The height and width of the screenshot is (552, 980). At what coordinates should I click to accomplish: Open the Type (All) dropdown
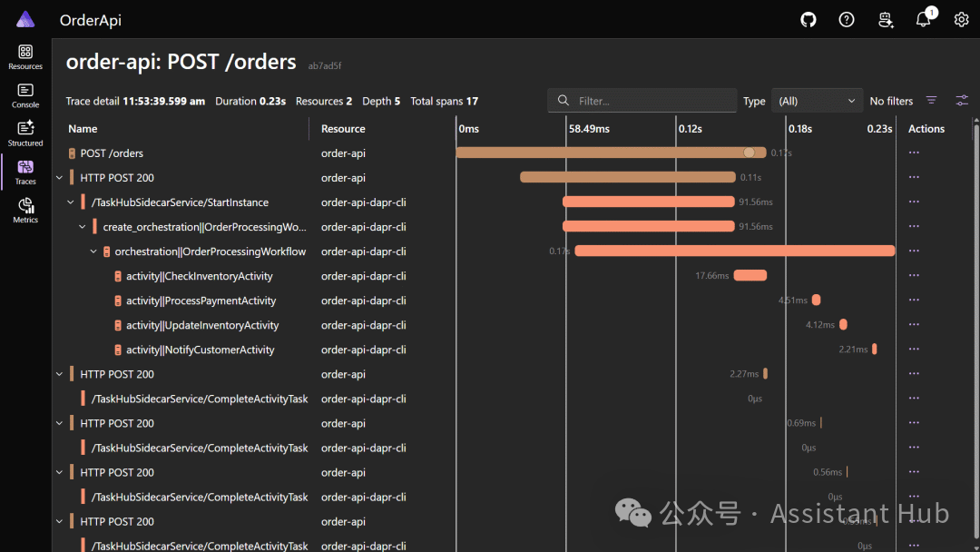pos(817,101)
